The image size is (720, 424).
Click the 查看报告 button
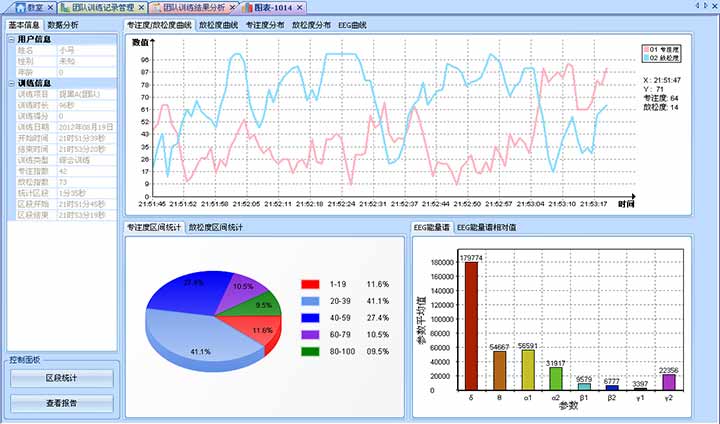pyautogui.click(x=60, y=403)
